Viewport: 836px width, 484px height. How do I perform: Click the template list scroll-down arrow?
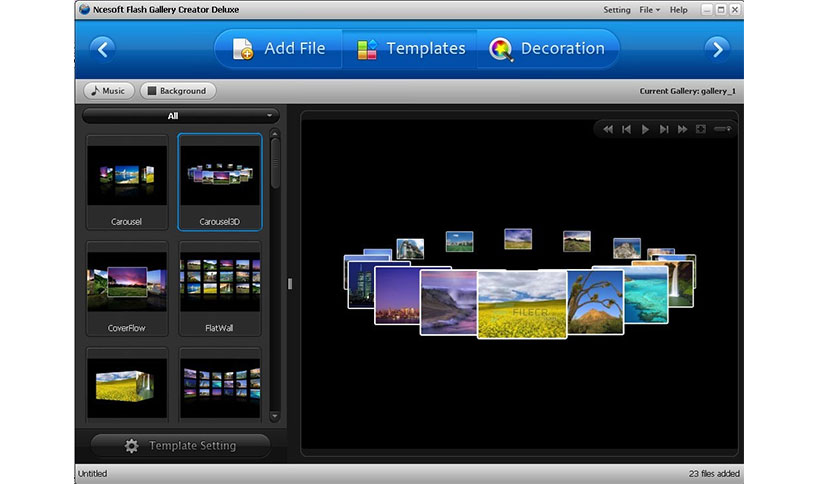point(275,416)
